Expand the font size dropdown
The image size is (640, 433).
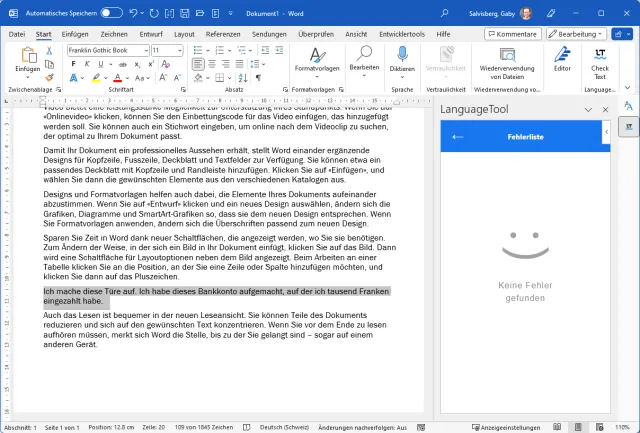(178, 50)
